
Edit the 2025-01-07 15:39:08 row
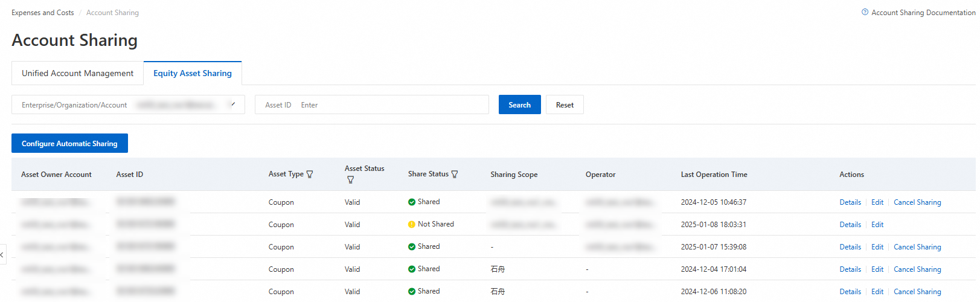877,247
